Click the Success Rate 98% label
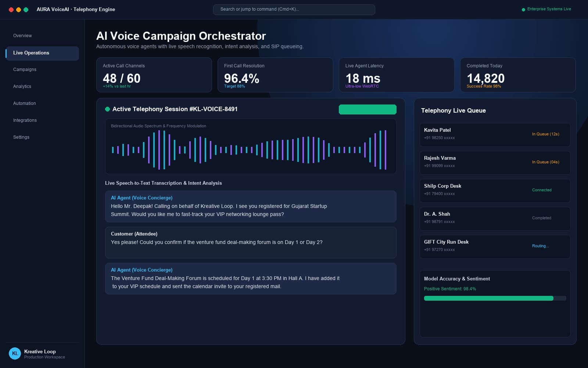 tap(484, 86)
